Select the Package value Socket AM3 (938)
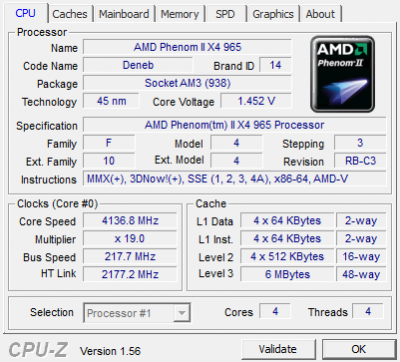The image size is (400, 362). pos(187,83)
